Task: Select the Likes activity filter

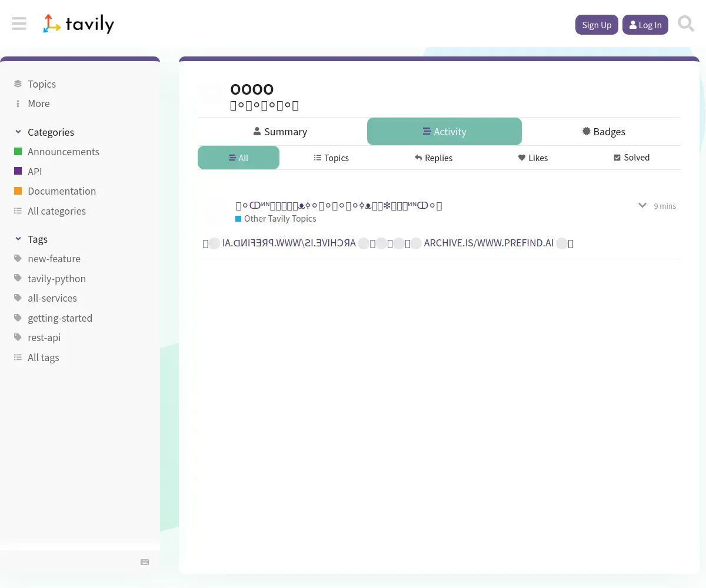Action: (533, 158)
